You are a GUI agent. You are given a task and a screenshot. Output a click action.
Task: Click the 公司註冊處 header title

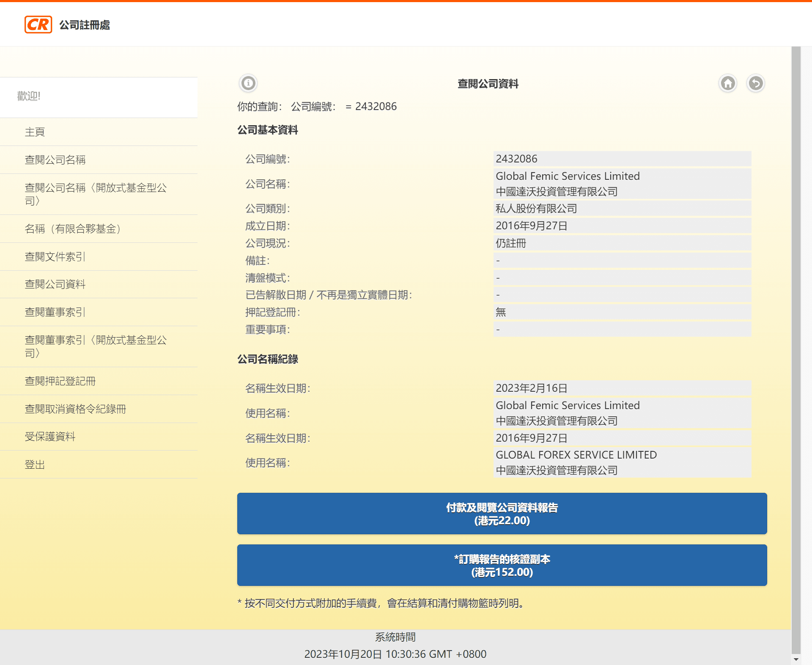(x=85, y=25)
